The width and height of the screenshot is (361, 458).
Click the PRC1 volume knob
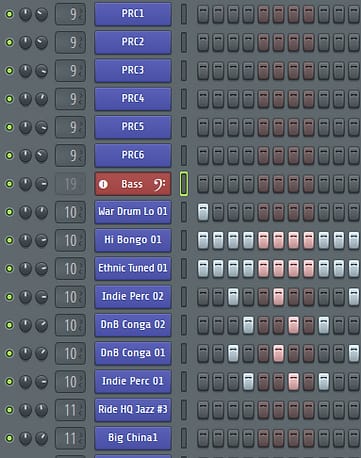[x=41, y=14]
